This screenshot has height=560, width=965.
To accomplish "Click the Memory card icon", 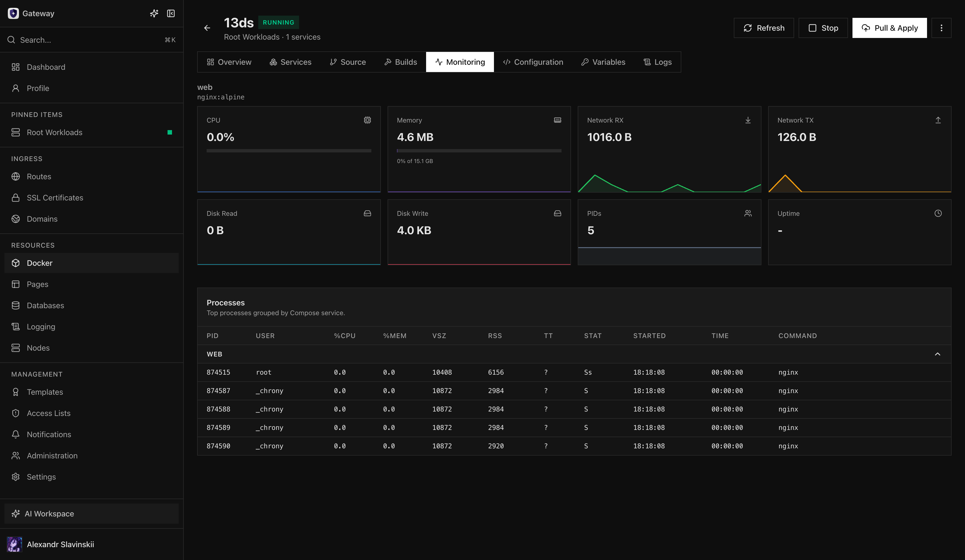I will pos(558,120).
